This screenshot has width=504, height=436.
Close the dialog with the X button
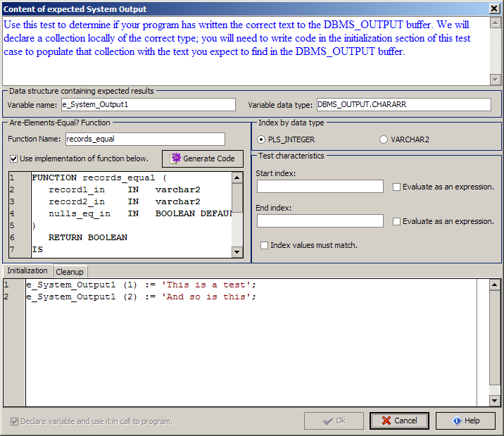coord(494,8)
